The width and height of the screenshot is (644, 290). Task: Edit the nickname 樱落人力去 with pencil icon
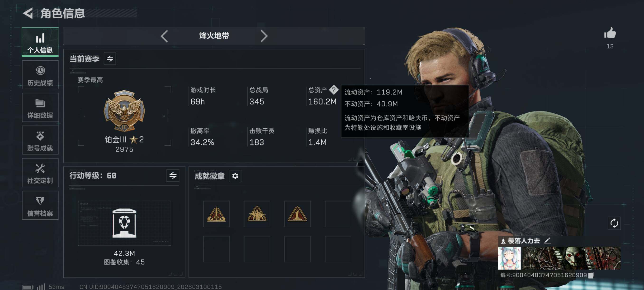coord(547,241)
